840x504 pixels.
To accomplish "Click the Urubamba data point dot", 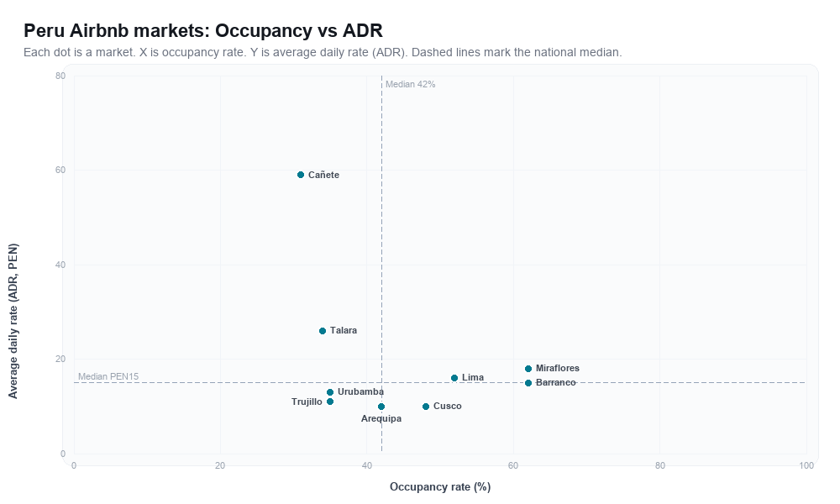I will (x=330, y=392).
